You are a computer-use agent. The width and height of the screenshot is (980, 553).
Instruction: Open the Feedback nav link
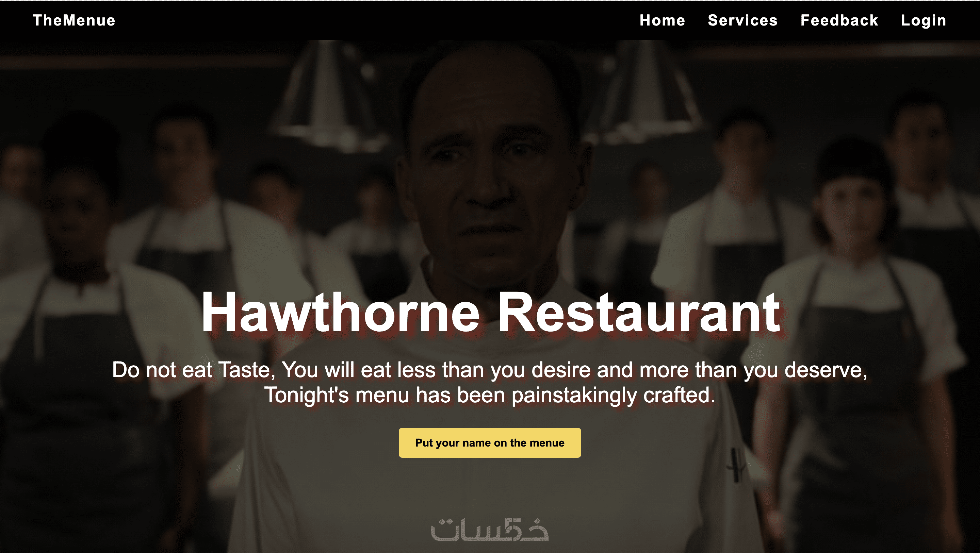point(839,20)
